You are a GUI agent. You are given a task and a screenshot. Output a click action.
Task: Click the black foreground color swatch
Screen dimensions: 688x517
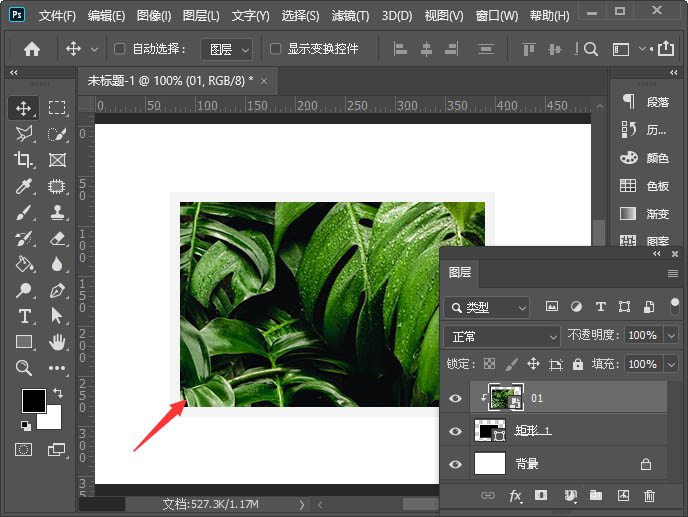pos(33,400)
